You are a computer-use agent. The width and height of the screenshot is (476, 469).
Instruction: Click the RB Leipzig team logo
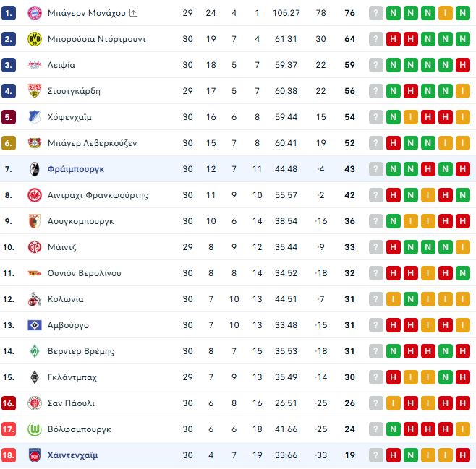pos(33,65)
